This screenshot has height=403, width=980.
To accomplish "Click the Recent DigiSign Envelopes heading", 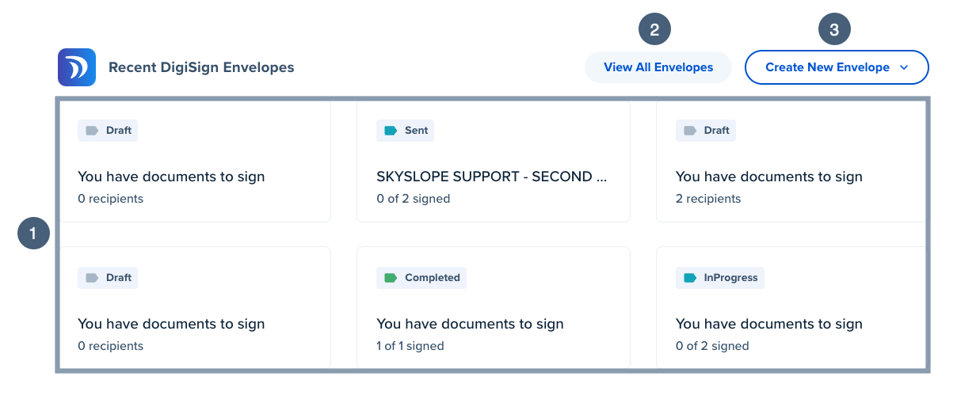I will click(201, 67).
